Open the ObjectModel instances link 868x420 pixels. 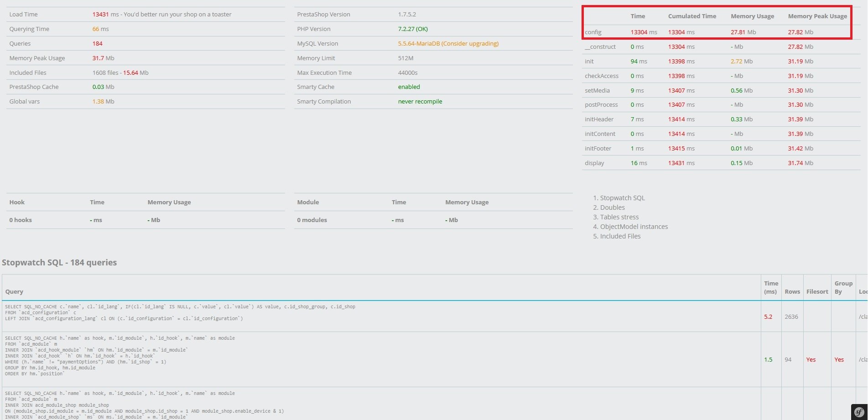(x=634, y=227)
